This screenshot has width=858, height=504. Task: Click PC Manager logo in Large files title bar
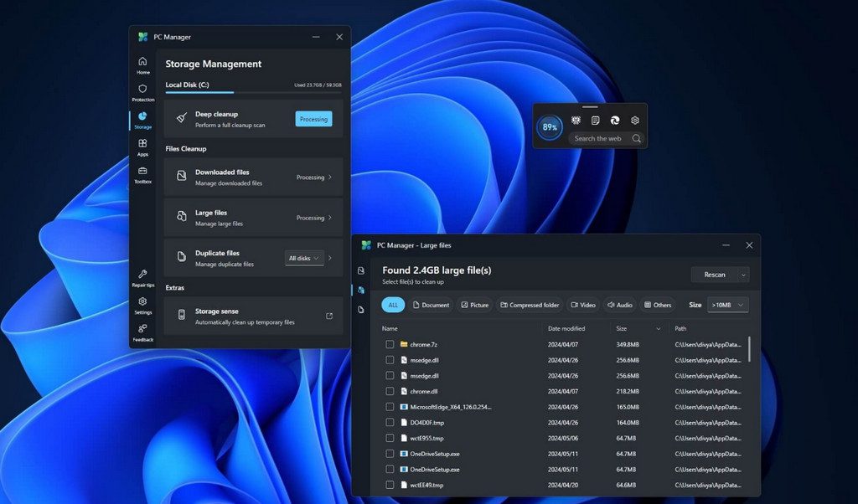(366, 245)
